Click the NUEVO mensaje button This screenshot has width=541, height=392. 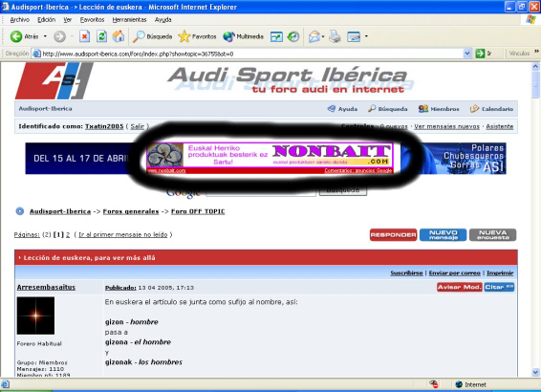point(443,235)
